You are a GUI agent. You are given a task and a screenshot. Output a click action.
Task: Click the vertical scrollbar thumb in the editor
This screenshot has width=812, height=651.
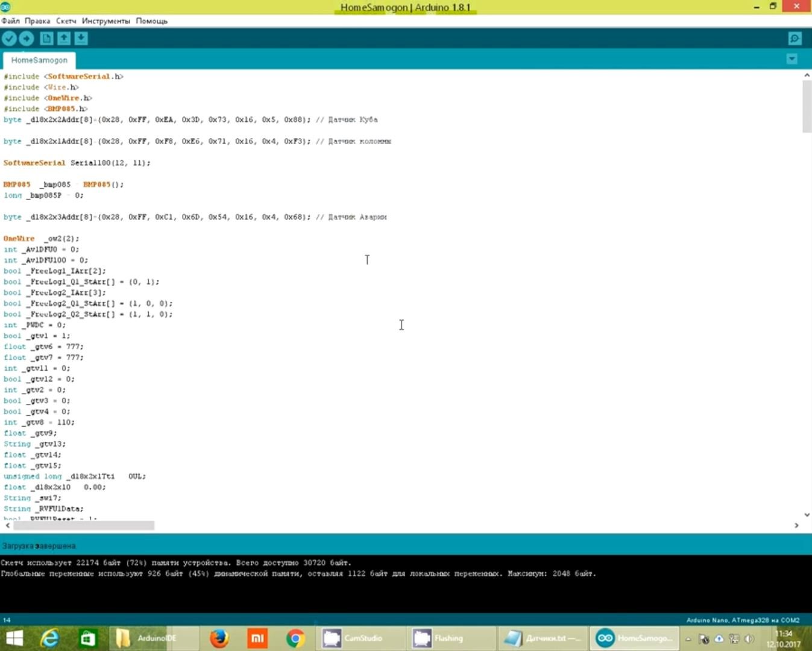pyautogui.click(x=807, y=106)
